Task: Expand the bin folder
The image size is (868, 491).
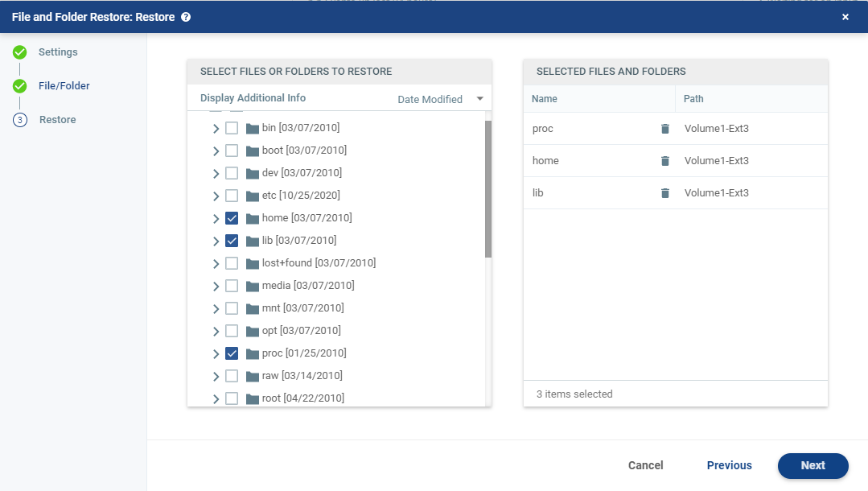Action: [216, 129]
